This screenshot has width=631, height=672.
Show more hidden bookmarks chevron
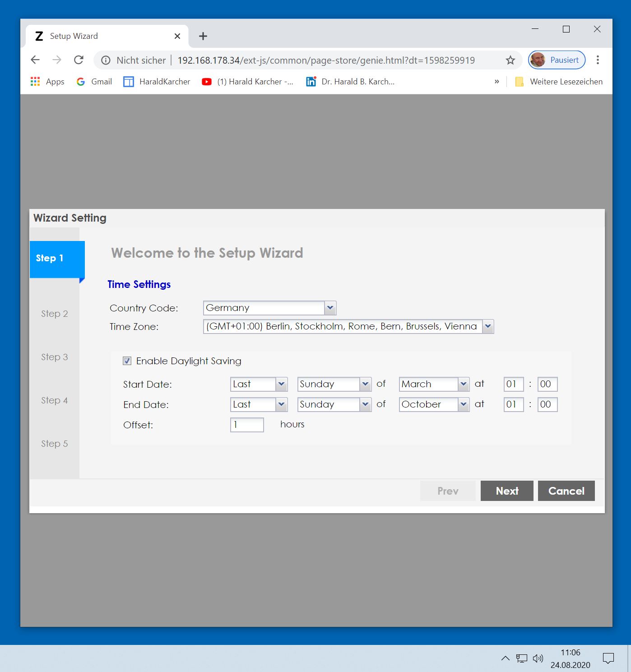pyautogui.click(x=496, y=82)
